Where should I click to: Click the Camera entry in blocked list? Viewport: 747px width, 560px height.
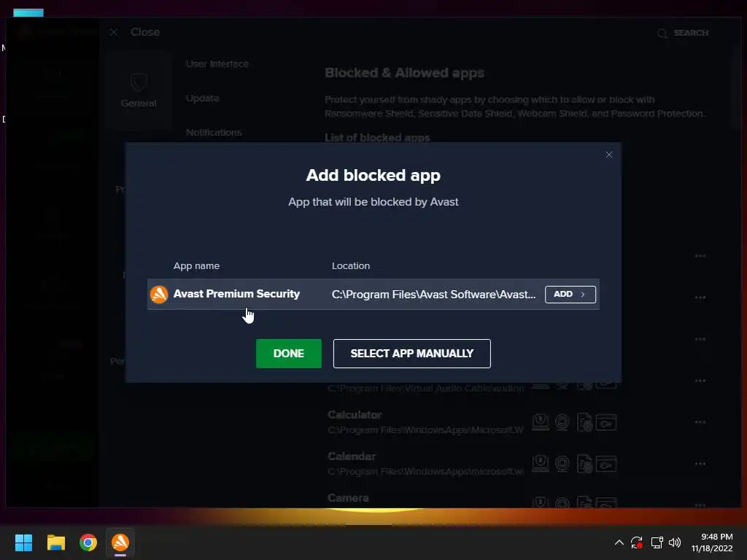click(x=348, y=497)
